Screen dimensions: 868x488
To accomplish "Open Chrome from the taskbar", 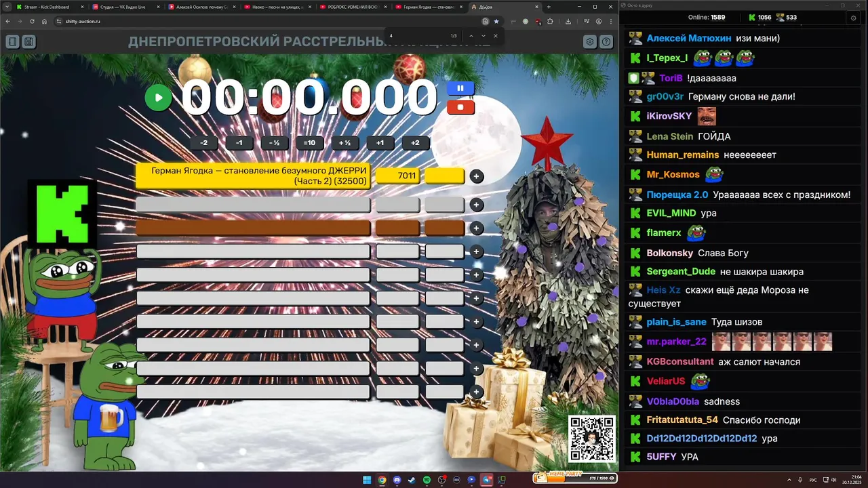I will pyautogui.click(x=382, y=480).
